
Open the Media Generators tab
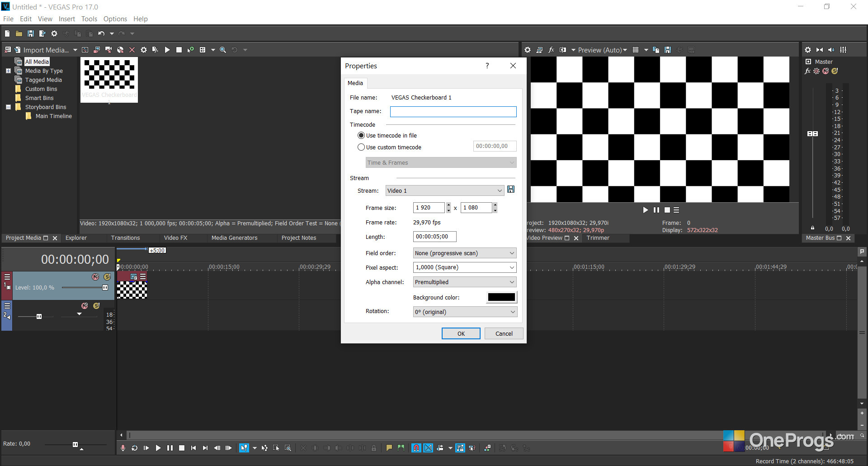click(234, 238)
